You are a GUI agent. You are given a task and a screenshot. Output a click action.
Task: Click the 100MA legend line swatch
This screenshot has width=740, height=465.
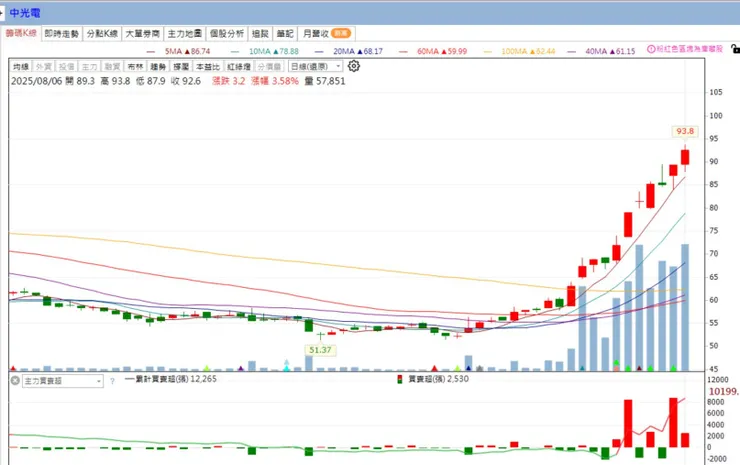pyautogui.click(x=488, y=51)
